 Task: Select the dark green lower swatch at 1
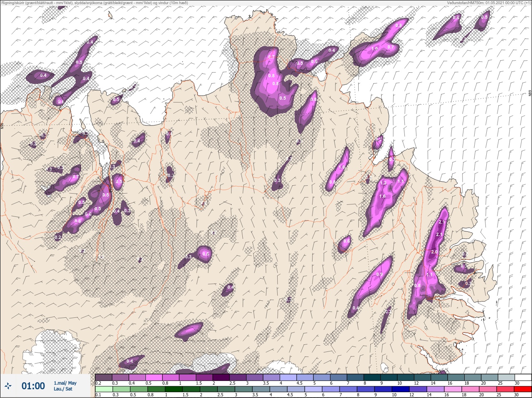coord(173,389)
